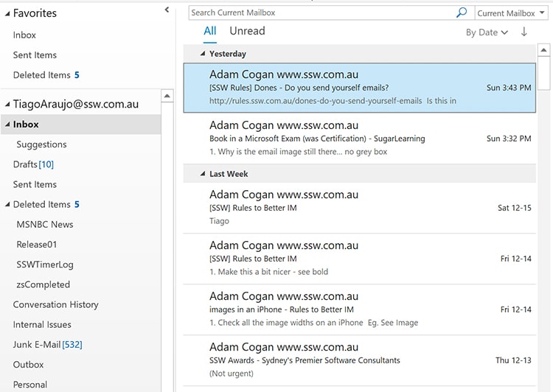
Task: Collapse the Inbox folder tree
Action: coord(7,125)
